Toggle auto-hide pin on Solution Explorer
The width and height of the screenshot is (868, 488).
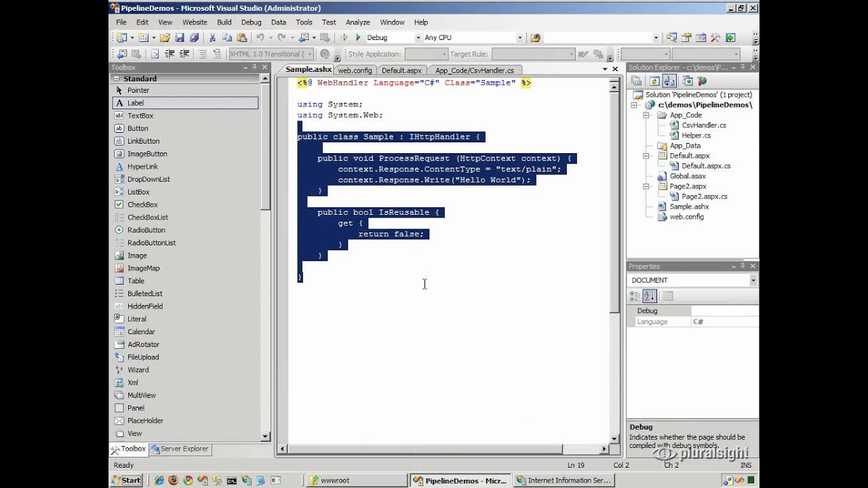pos(744,67)
